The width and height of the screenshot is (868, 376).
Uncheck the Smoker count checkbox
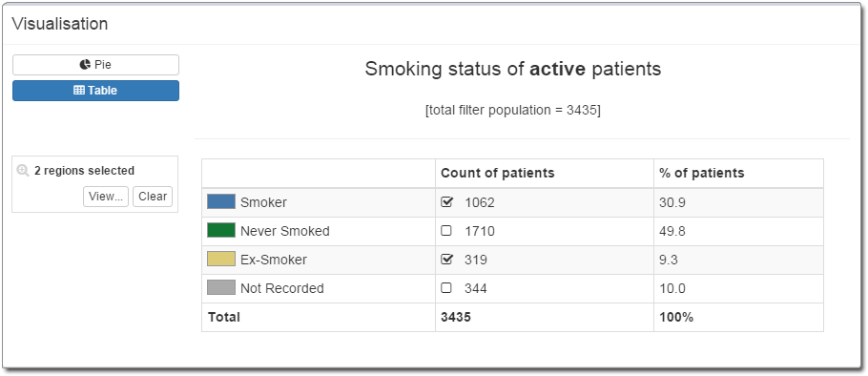[446, 202]
